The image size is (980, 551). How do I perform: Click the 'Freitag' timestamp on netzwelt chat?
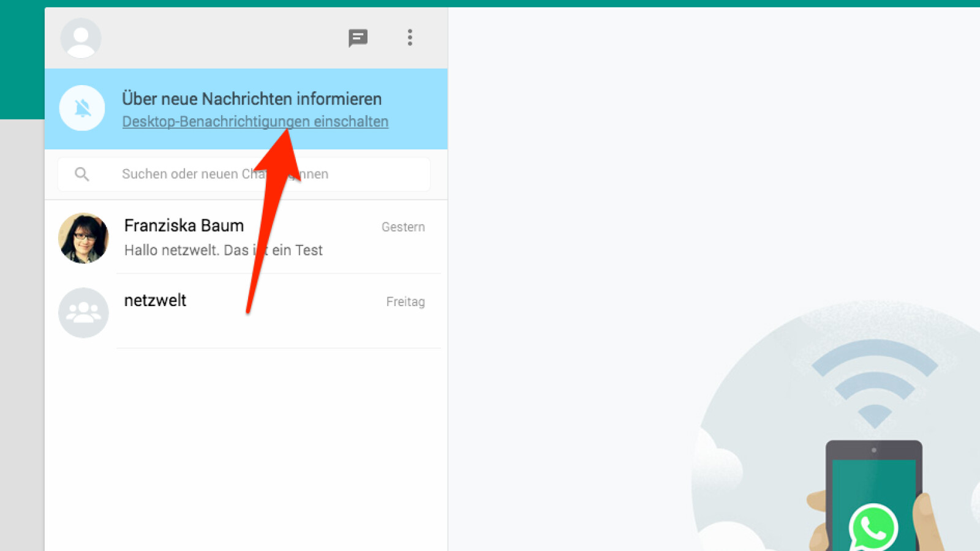click(405, 302)
